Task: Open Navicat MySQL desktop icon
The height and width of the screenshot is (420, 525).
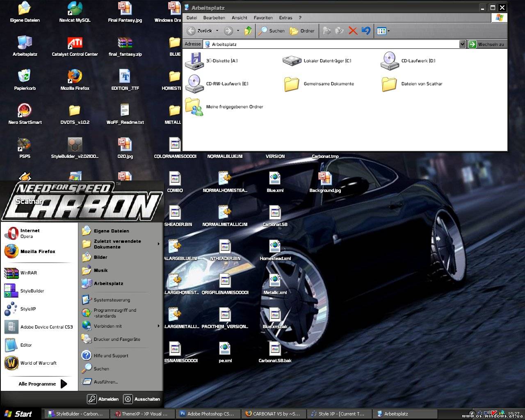Action: coord(75,11)
